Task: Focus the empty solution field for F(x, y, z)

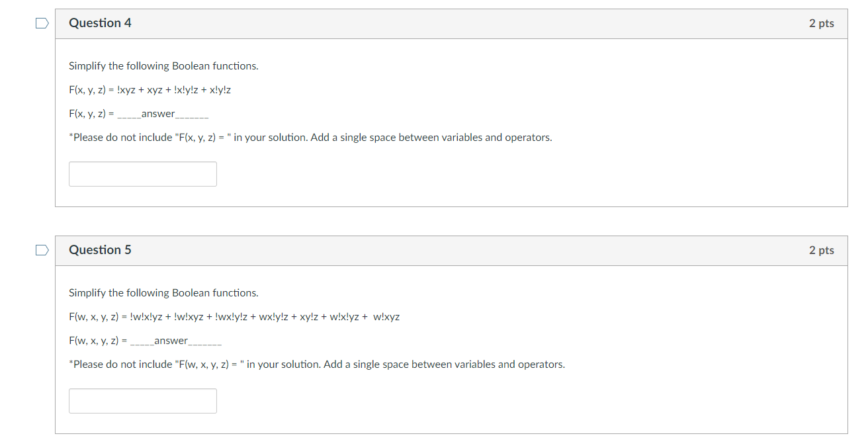Action: click(x=142, y=173)
